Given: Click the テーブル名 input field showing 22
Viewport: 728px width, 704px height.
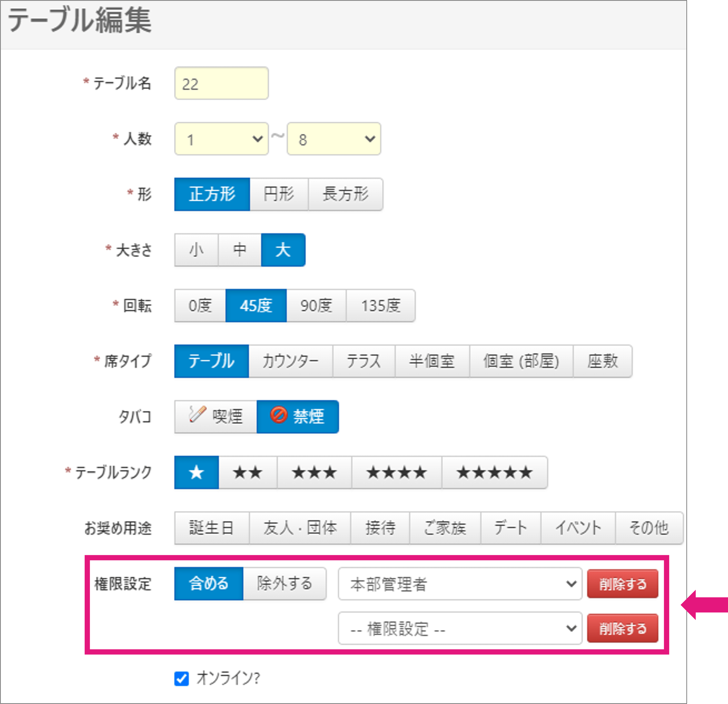Looking at the screenshot, I should [221, 83].
